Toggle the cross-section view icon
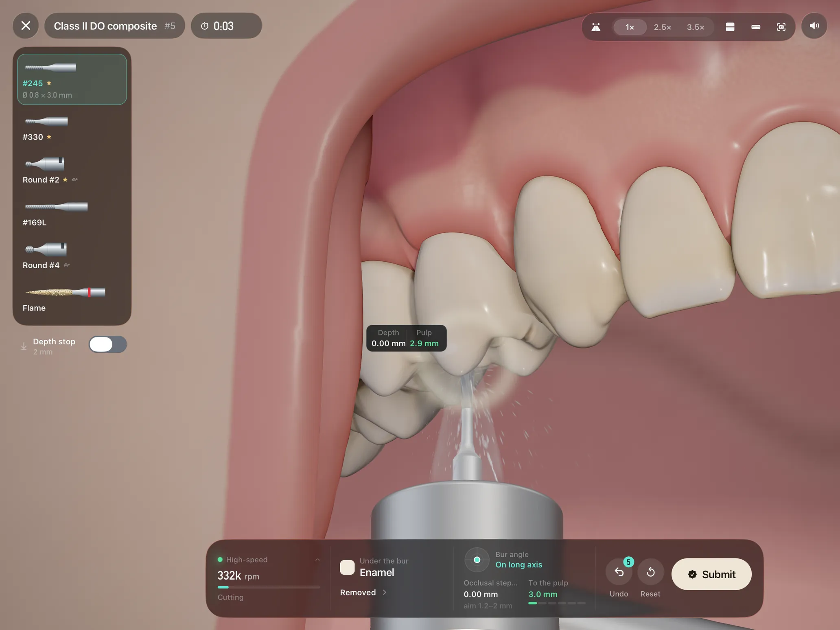 (x=730, y=27)
